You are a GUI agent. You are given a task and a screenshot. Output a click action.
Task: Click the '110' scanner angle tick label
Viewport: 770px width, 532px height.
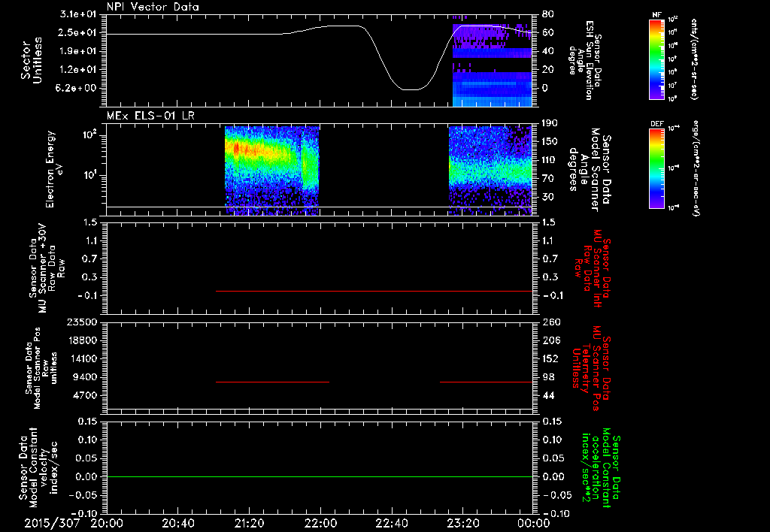pyautogui.click(x=550, y=160)
